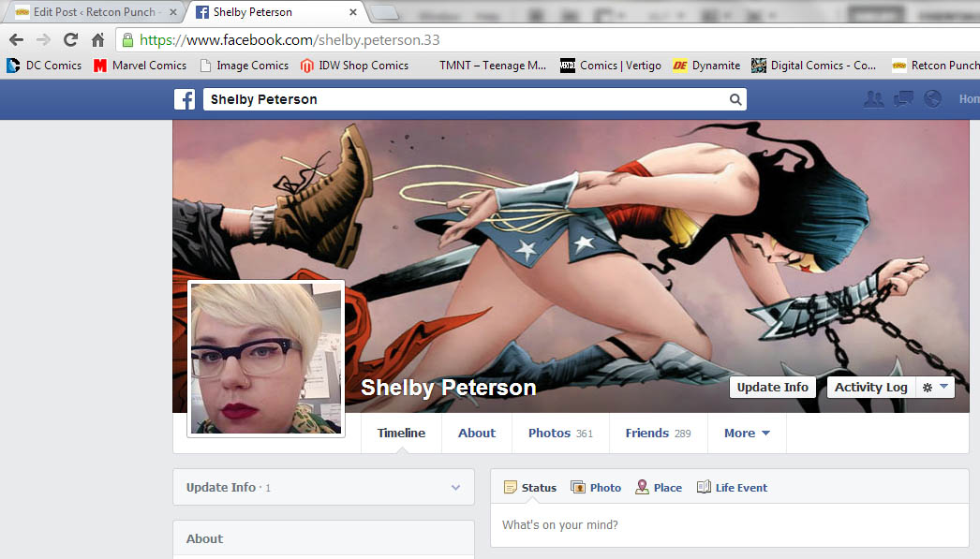The image size is (980, 559).
Task: Click the Activity Log button
Action: click(870, 388)
